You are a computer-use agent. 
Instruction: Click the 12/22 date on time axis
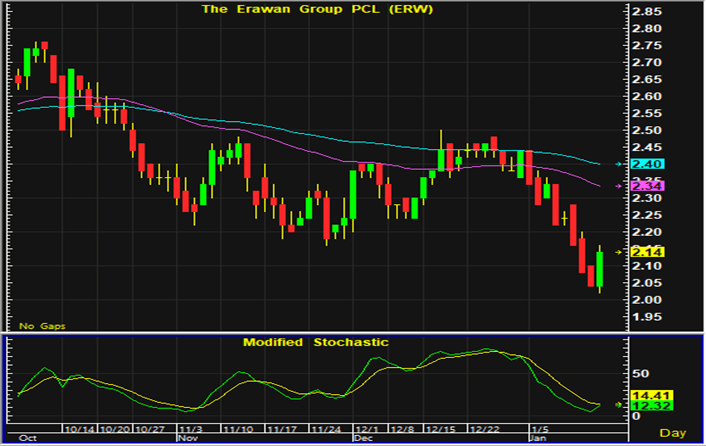(486, 429)
